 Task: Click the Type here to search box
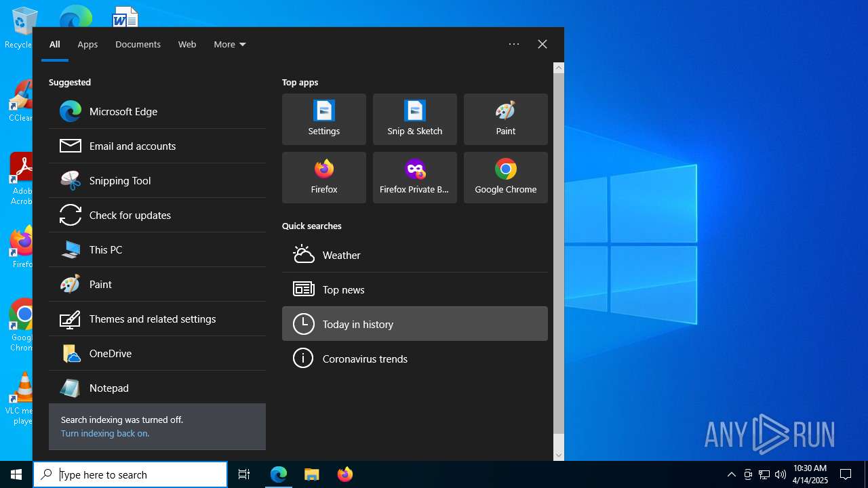click(x=130, y=474)
